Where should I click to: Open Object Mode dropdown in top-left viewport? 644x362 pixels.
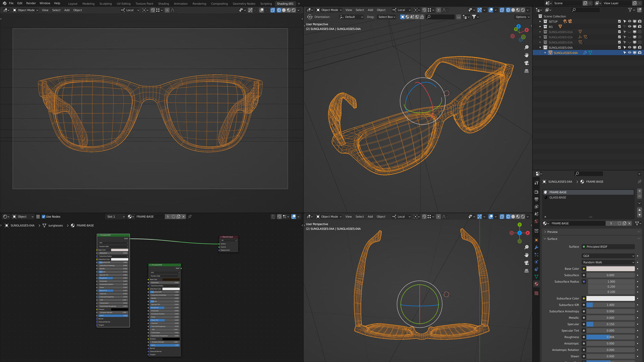point(26,10)
